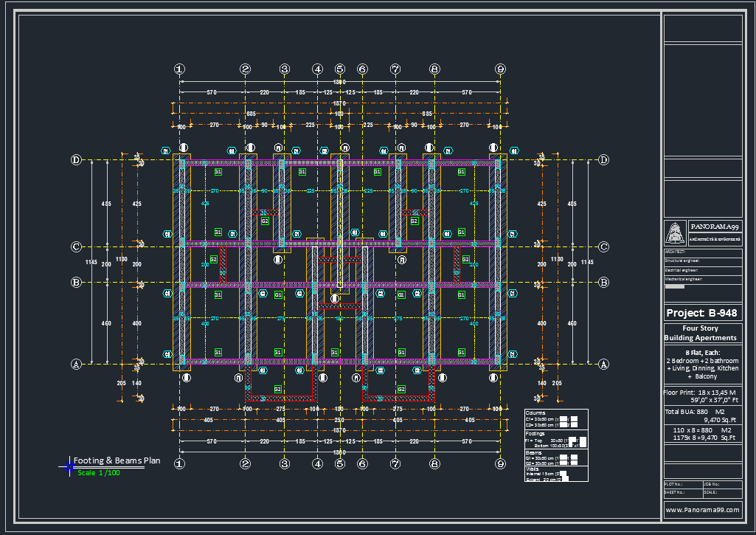Click 'Floor Print: 18 x 13,45 M' text
Image resolution: width=756 pixels, height=535 pixels.
click(700, 393)
